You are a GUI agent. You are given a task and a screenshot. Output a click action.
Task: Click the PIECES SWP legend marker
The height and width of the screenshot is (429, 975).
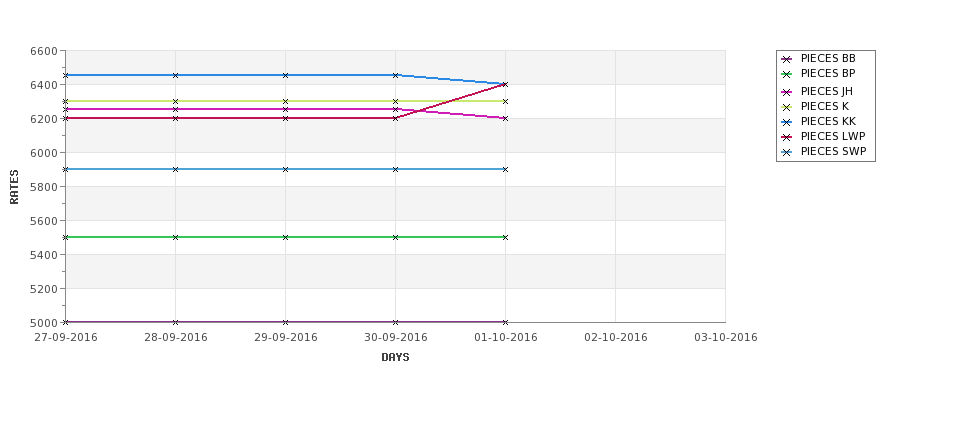787,152
